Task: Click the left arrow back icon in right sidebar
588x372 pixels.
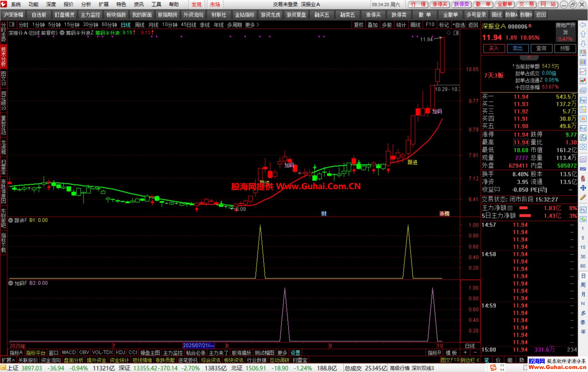Action: 583,25
